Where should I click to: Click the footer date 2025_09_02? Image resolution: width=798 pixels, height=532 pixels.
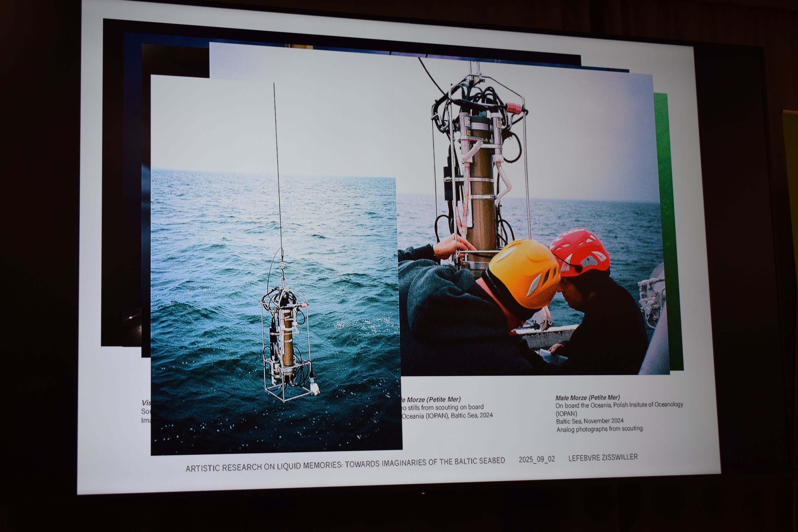click(537, 459)
